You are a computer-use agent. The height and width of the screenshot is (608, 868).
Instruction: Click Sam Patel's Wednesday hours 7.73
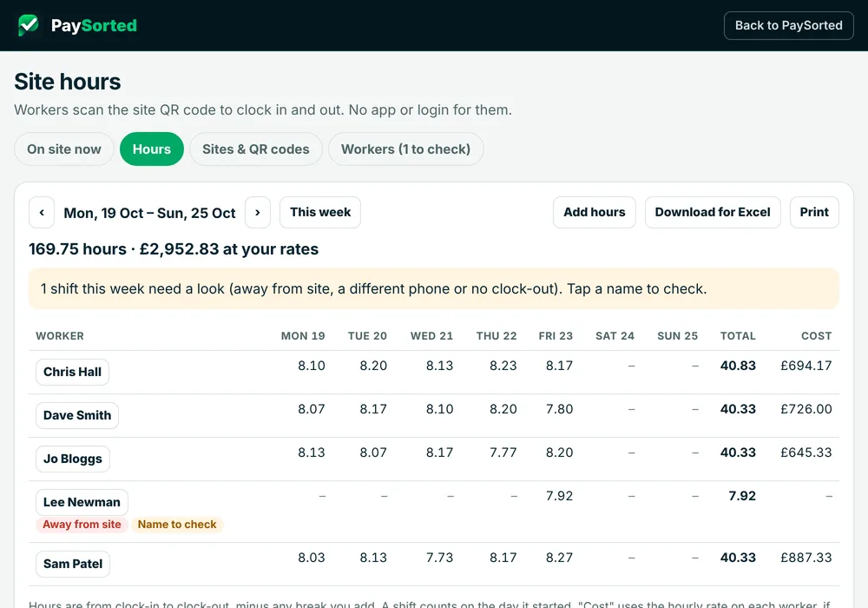tap(439, 558)
